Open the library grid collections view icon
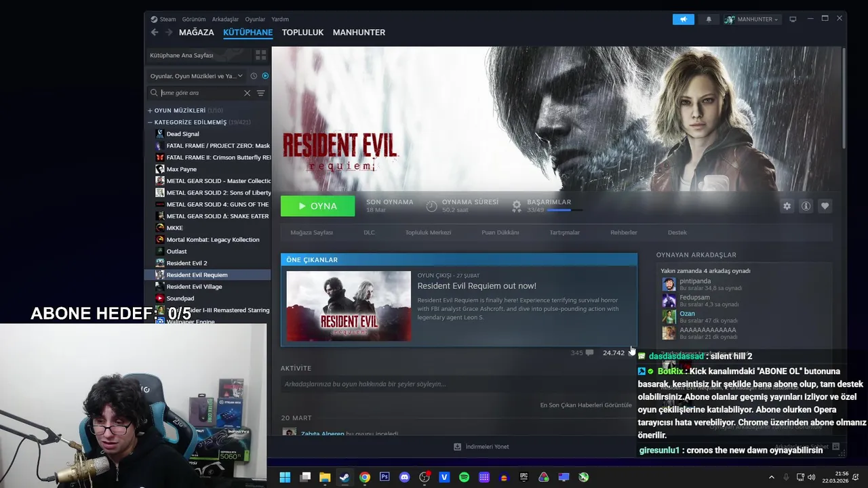 click(x=260, y=55)
